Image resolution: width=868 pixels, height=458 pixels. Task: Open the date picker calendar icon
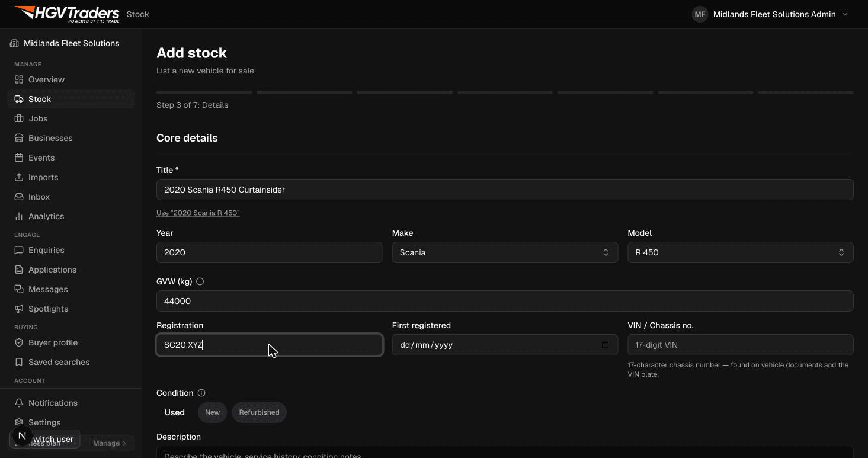[605, 345]
